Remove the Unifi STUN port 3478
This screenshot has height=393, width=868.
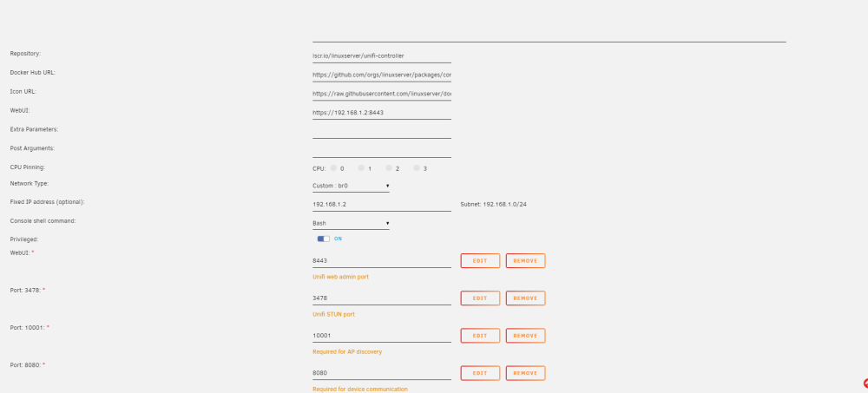525,298
